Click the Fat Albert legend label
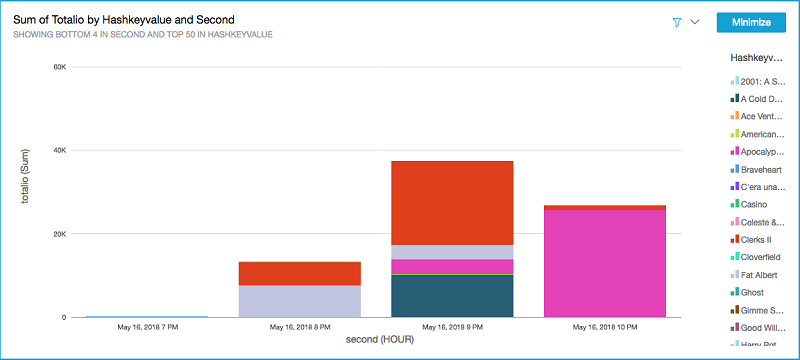800x360 pixels. click(x=759, y=275)
